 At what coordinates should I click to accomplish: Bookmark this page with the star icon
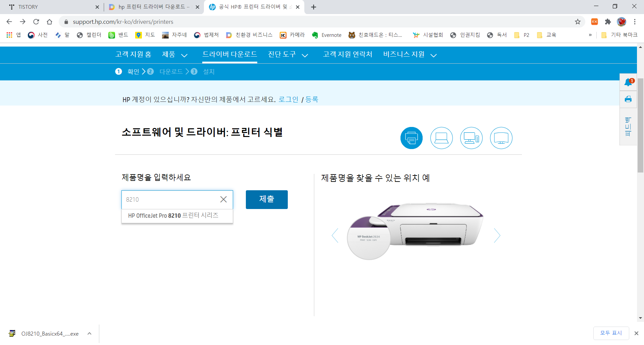(x=578, y=22)
